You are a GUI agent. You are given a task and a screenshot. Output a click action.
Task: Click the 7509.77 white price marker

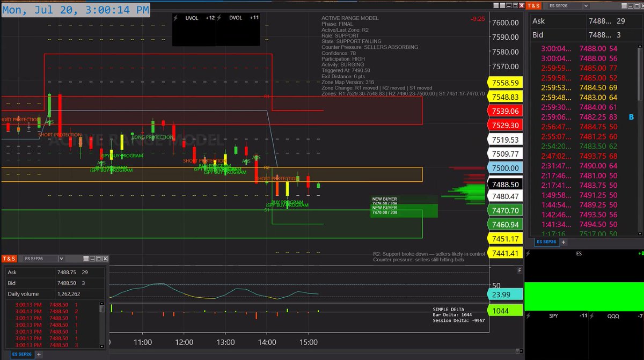click(x=505, y=153)
